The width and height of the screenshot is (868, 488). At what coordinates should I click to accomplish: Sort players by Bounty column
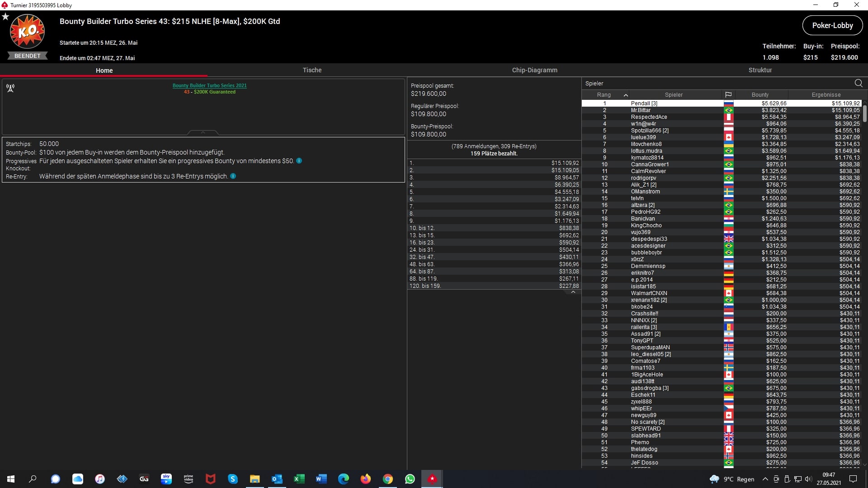760,95
